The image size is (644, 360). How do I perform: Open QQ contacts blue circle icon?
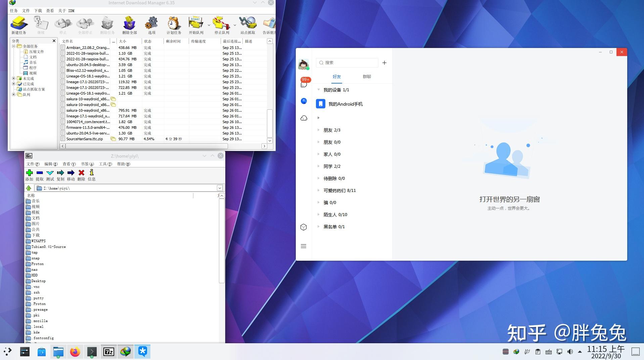[x=304, y=101]
